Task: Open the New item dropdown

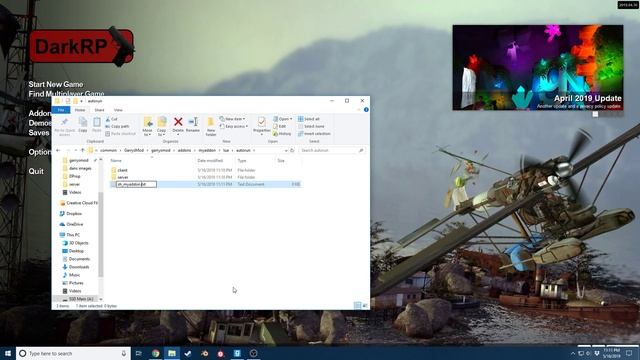Action: coord(232,119)
